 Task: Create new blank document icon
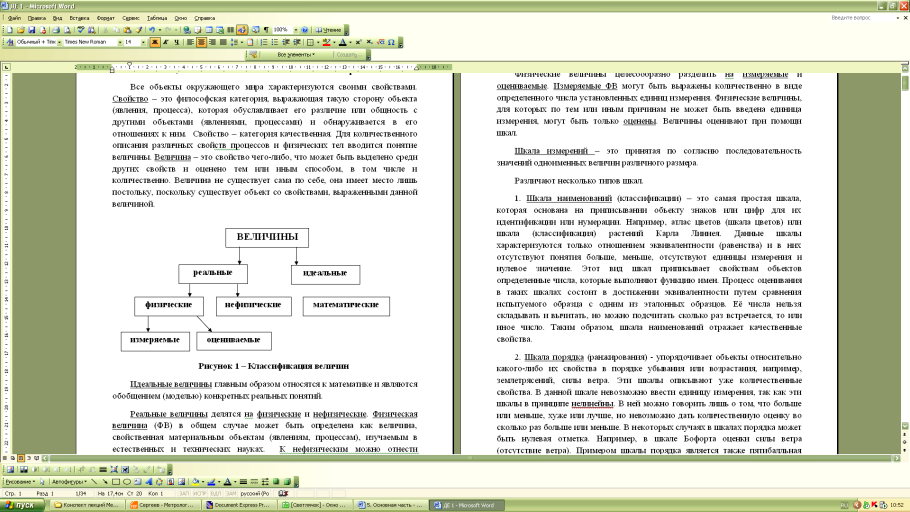9,30
